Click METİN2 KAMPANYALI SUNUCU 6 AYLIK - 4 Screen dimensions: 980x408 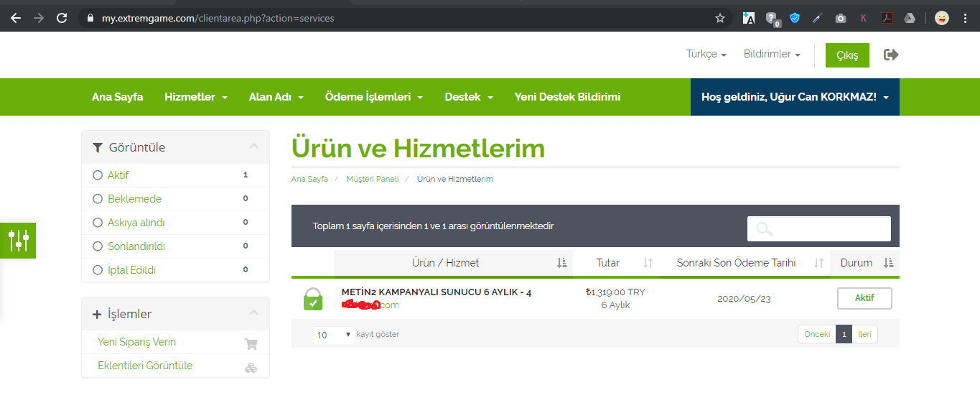(x=437, y=292)
